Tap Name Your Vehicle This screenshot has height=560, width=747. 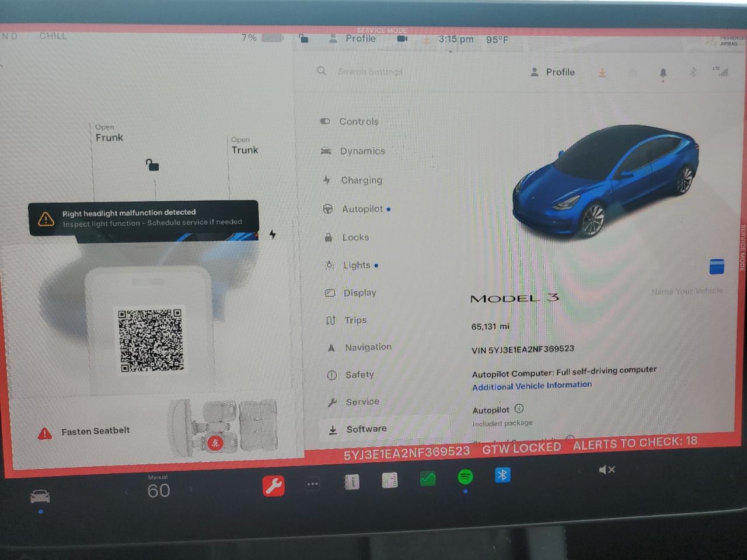click(687, 290)
